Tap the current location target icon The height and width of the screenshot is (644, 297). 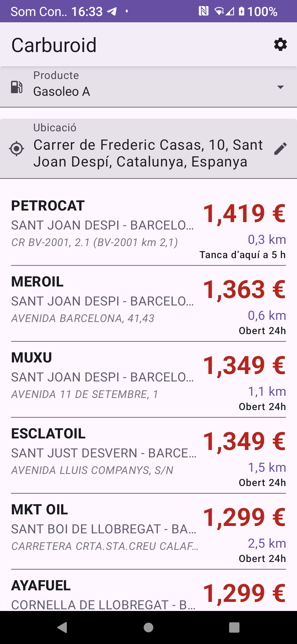coord(16,149)
